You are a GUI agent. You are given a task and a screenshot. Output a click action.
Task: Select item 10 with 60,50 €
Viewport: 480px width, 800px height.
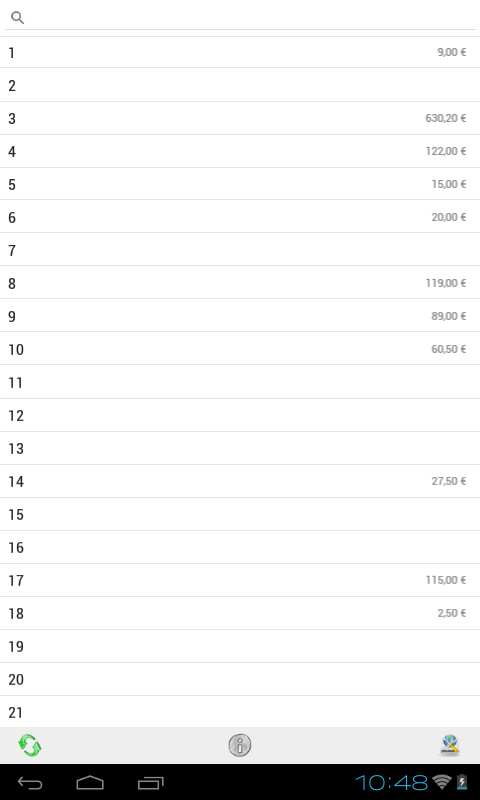(240, 349)
